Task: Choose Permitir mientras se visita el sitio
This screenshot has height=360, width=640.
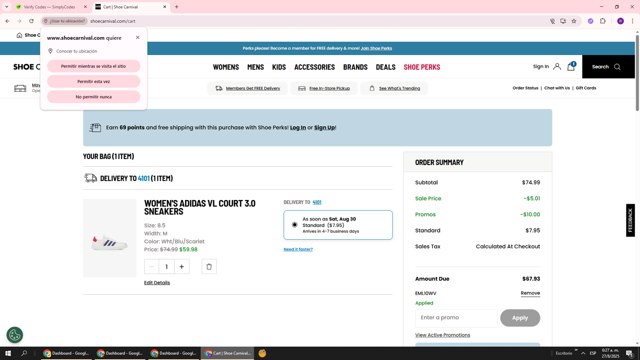Action: point(93,66)
